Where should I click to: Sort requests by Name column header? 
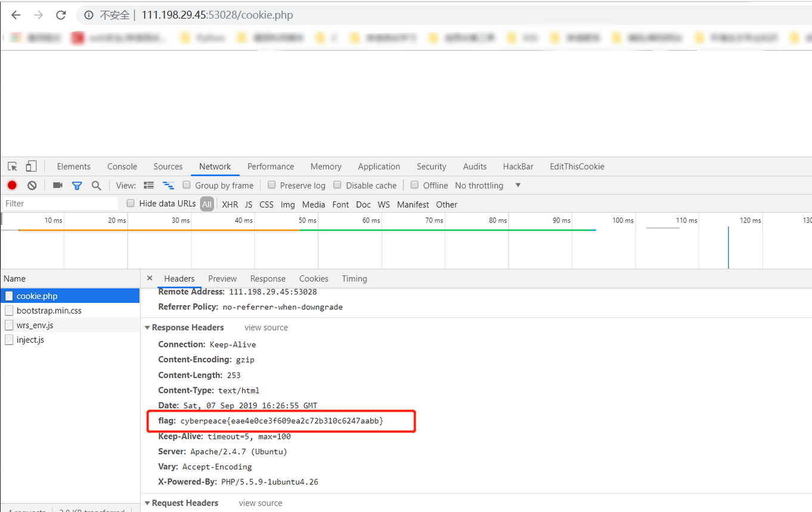[70, 278]
